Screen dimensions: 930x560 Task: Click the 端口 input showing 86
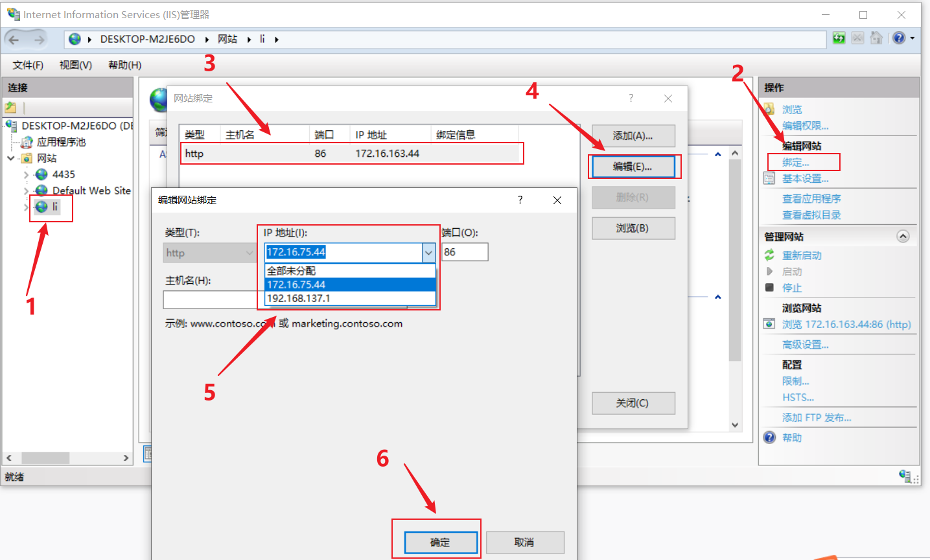[465, 252]
